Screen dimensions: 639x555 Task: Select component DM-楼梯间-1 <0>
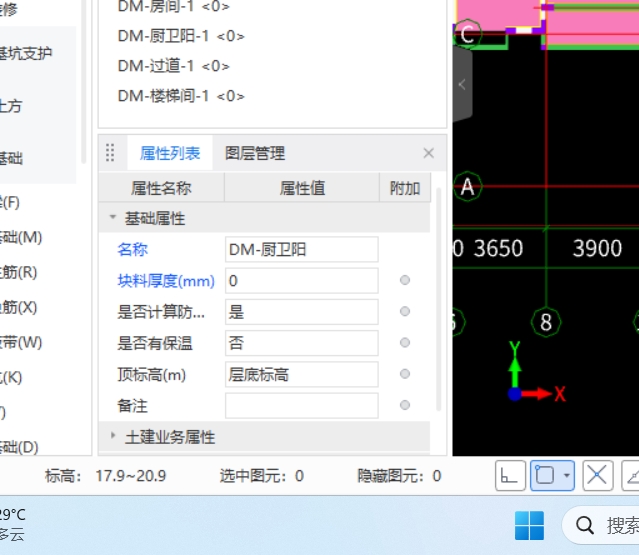point(181,96)
